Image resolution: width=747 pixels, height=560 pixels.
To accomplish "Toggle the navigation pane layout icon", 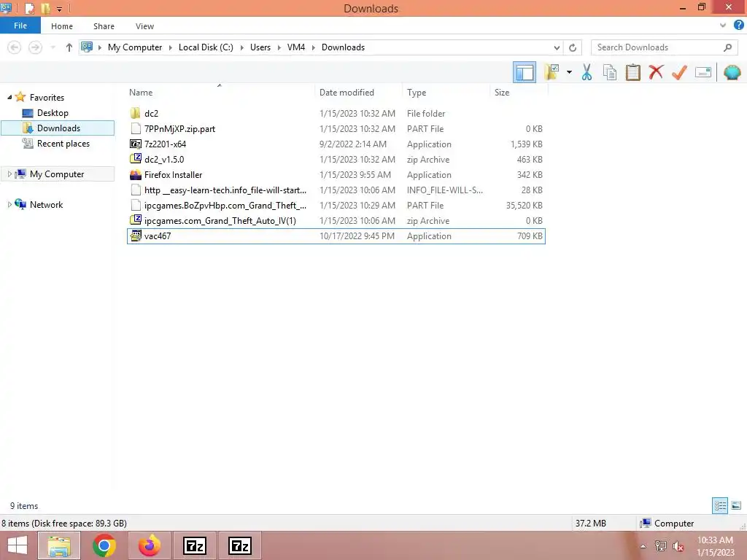I will pyautogui.click(x=524, y=72).
